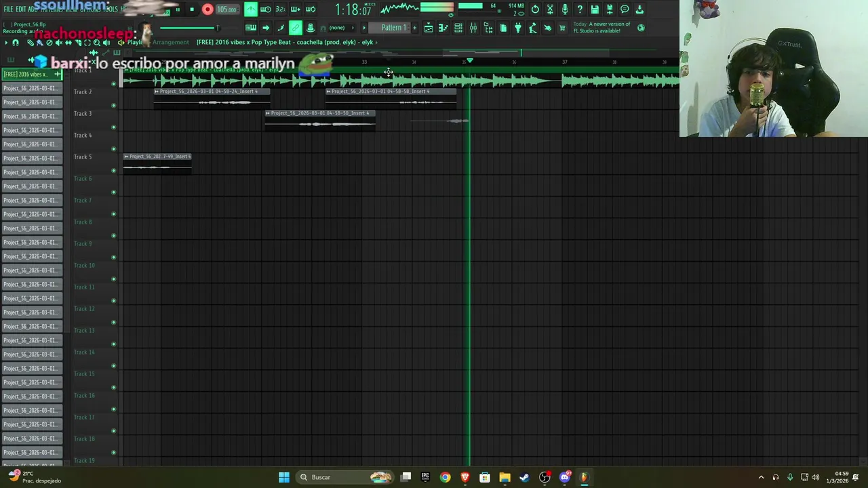Click Arrangement in playlist breadcrumb

point(171,42)
